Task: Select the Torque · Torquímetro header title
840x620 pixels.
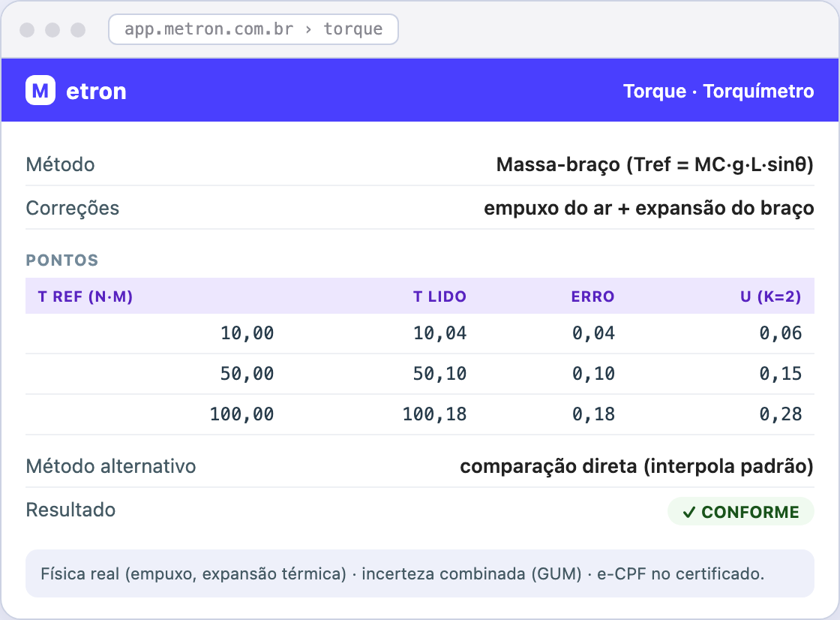Action: tap(718, 91)
